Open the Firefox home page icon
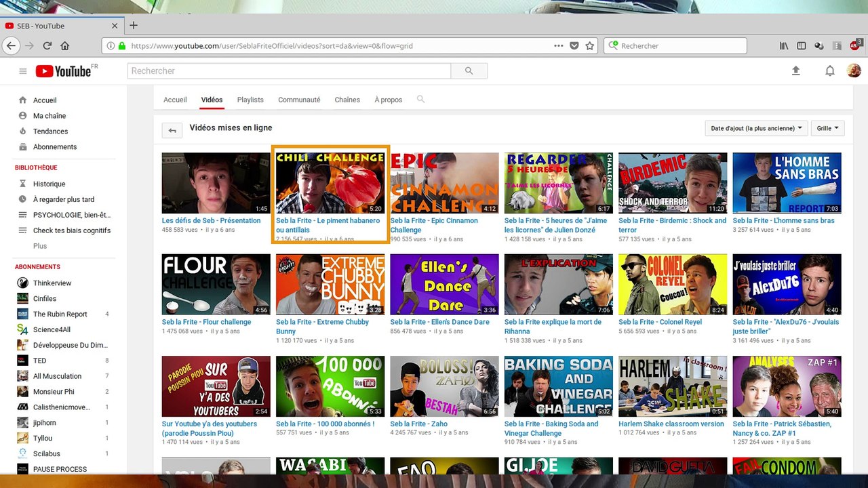868x488 pixels. (65, 45)
